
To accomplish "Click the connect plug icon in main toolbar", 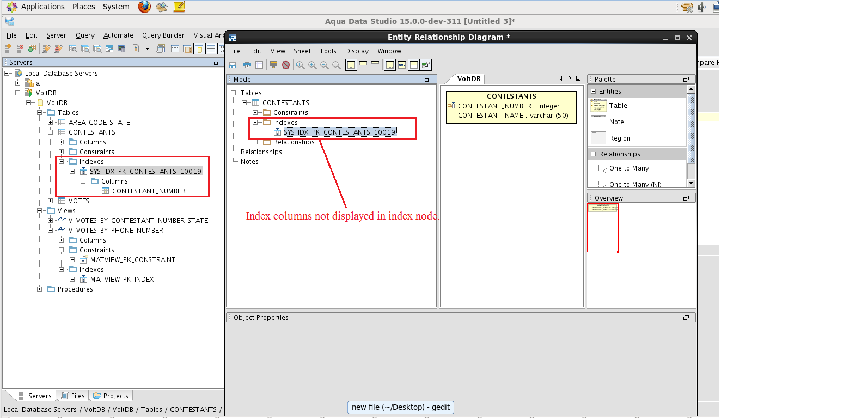I will [x=46, y=49].
